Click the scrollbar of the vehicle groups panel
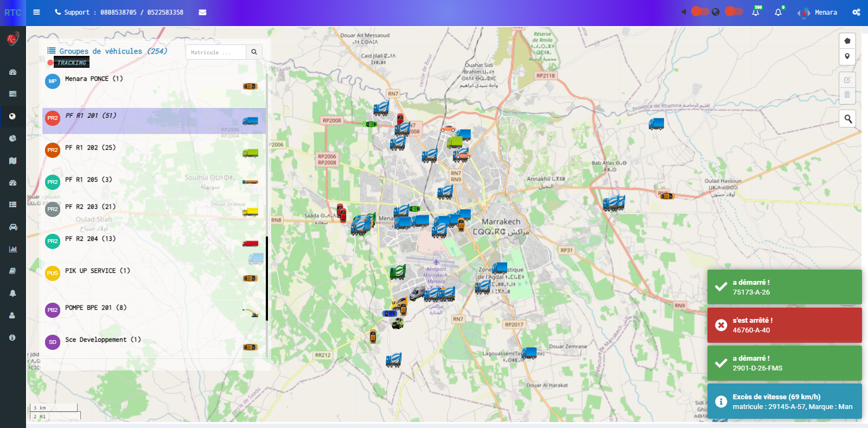The width and height of the screenshot is (868, 428). point(267,278)
